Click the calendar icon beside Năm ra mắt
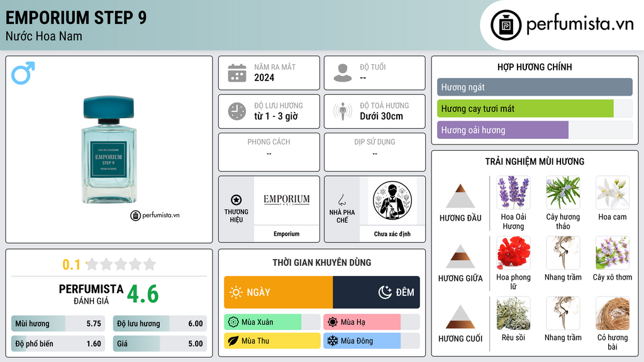Viewport: 644px width, 362px height. 237,73
